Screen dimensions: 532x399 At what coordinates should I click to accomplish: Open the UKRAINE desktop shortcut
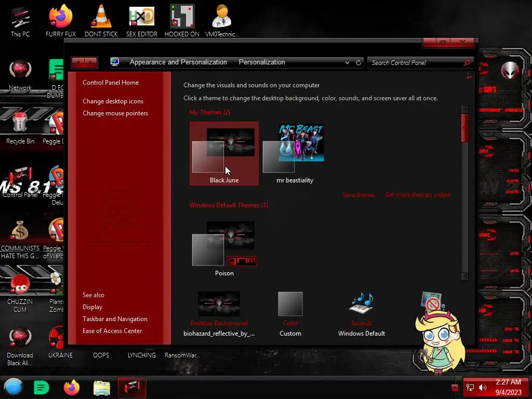(x=60, y=343)
